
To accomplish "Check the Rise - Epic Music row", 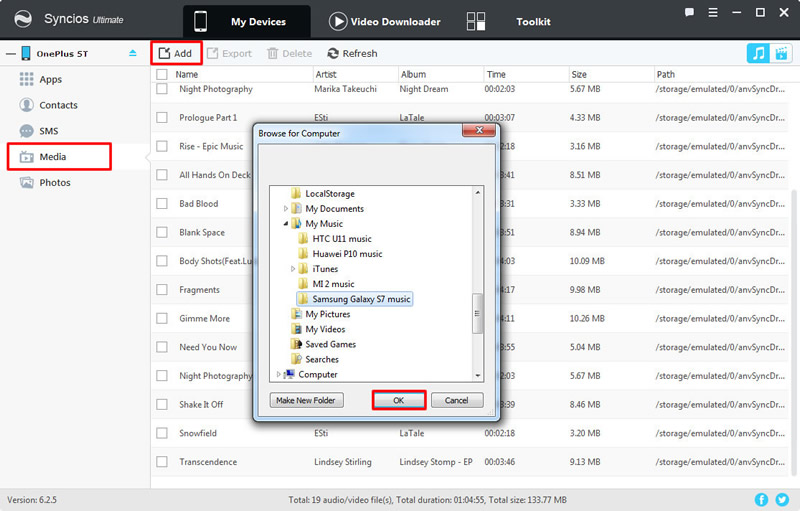I will [x=162, y=146].
